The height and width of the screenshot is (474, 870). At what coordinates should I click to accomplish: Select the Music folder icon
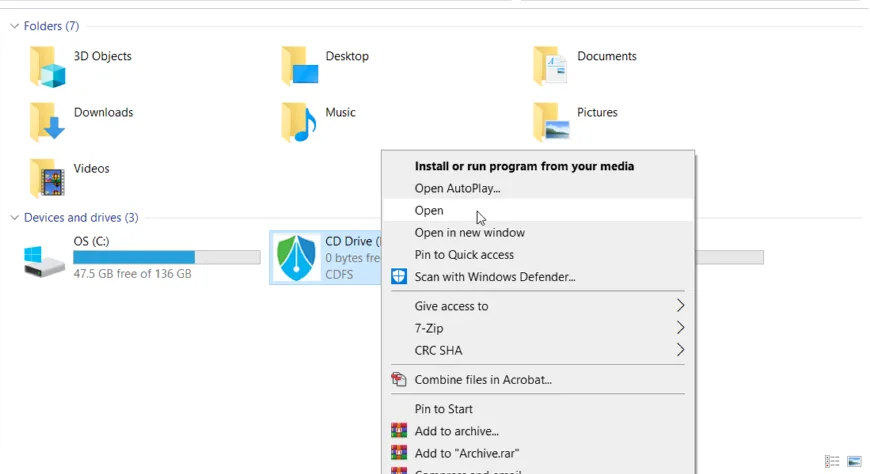[x=299, y=122]
